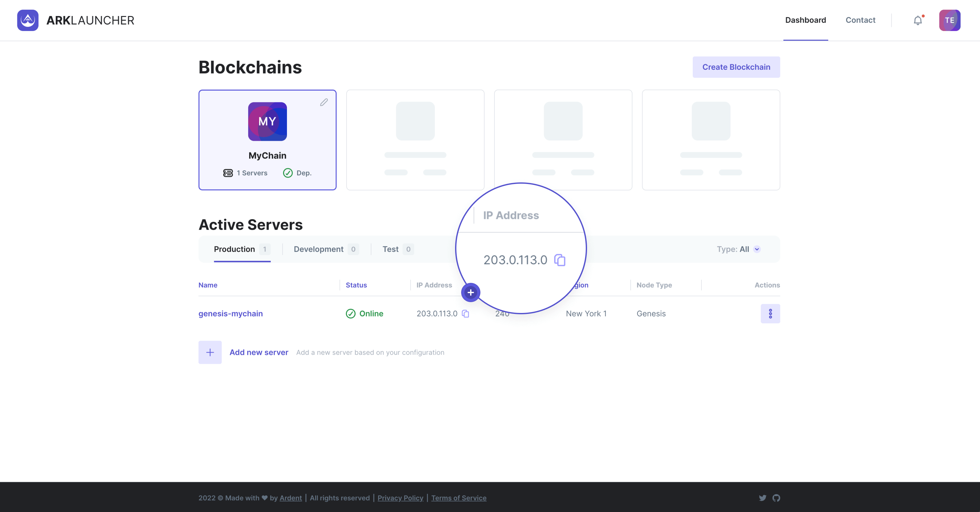Open the GitHub link in footer
This screenshot has width=980, height=512.
pyautogui.click(x=776, y=498)
